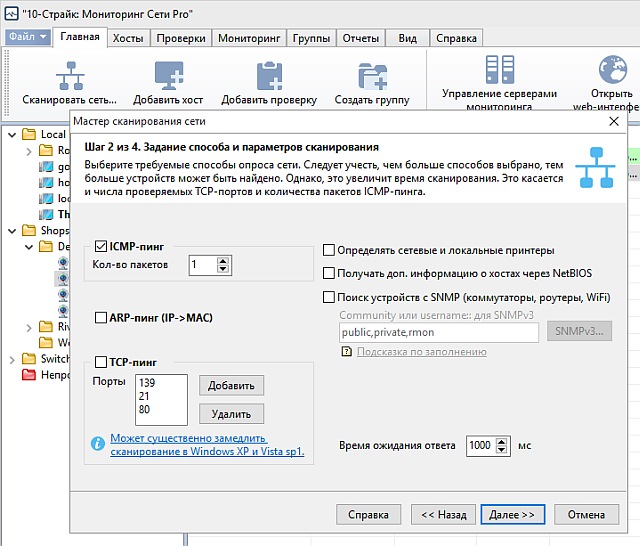Click the Scan Network (Сканировать сеть) icon
640x546 pixels.
70,76
